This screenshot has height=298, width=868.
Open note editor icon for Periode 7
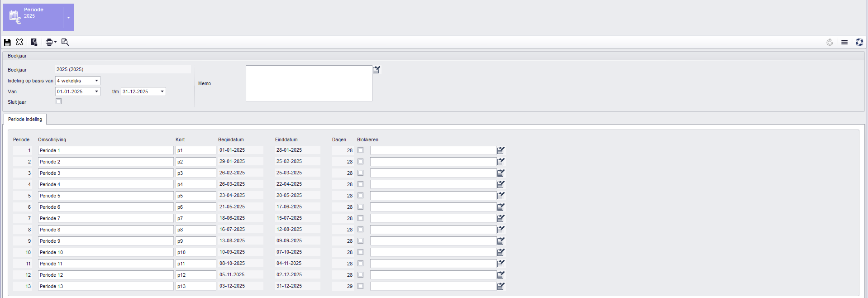[501, 218]
